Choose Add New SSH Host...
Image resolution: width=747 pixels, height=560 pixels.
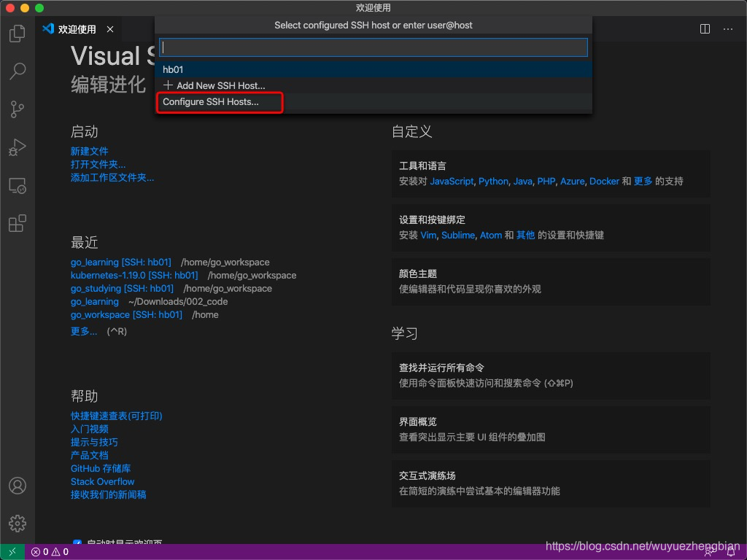coord(373,86)
